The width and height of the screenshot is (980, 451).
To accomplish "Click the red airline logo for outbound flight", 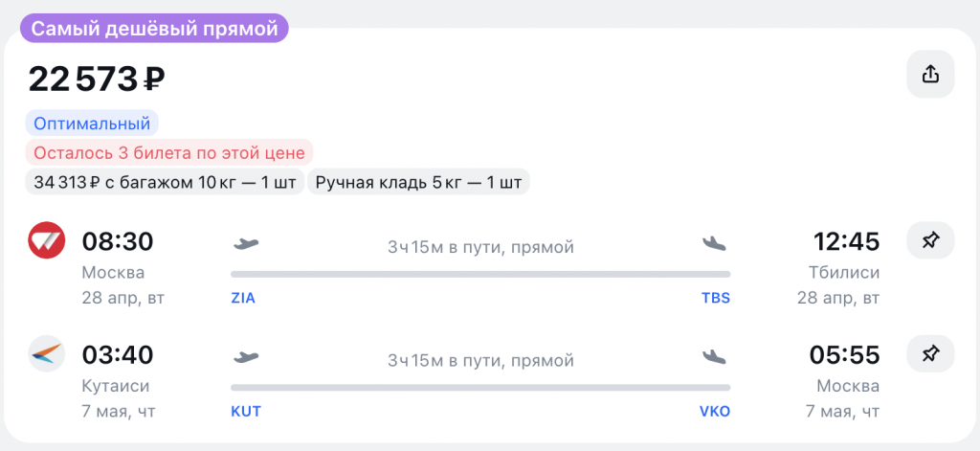I will point(47,241).
